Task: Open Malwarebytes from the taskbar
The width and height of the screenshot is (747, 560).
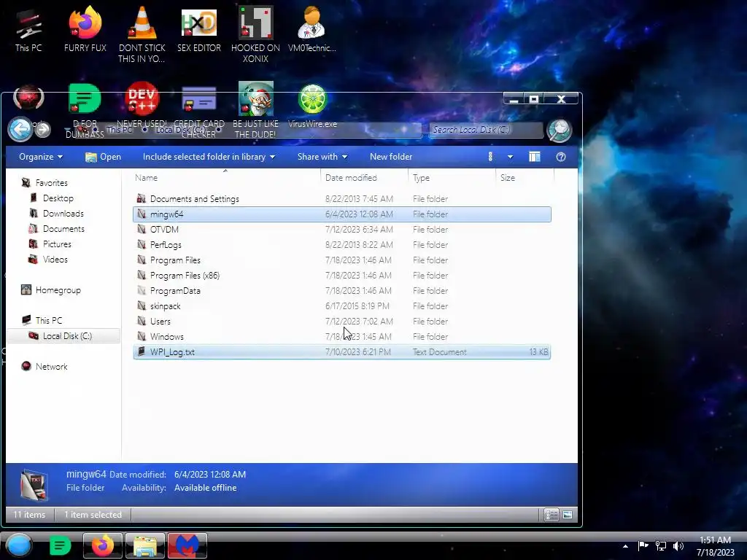Action: coord(187,545)
